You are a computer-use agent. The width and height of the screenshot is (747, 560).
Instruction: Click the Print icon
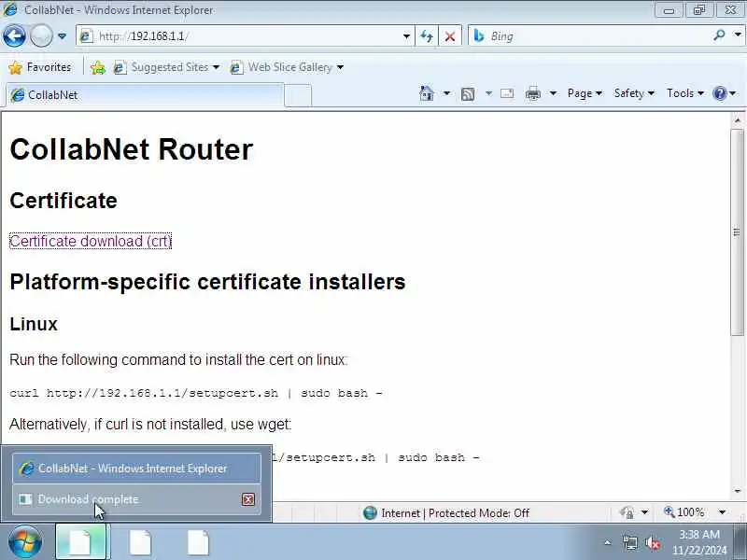532,94
